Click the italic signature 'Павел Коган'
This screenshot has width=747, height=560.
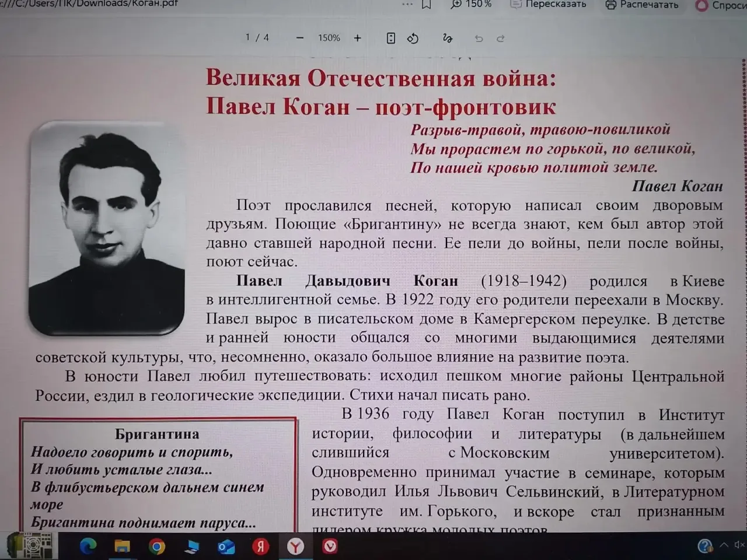pyautogui.click(x=678, y=186)
